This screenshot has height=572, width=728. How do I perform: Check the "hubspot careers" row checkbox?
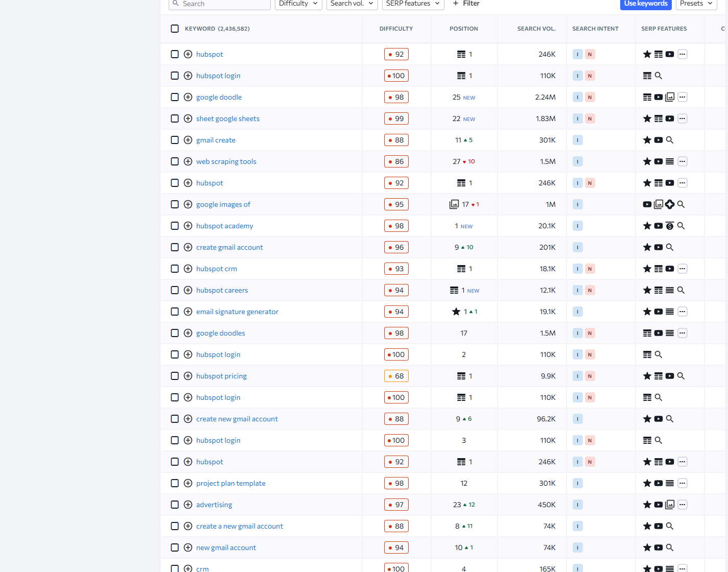click(175, 290)
